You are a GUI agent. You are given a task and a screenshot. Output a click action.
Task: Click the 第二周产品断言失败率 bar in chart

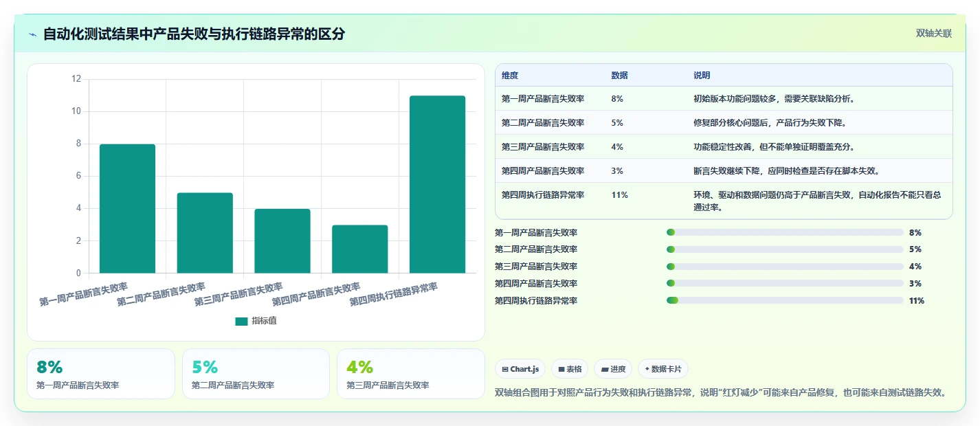point(205,233)
